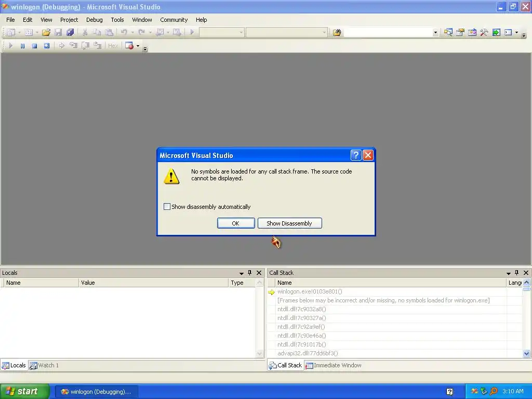Click the Windows start button

pyautogui.click(x=24, y=391)
